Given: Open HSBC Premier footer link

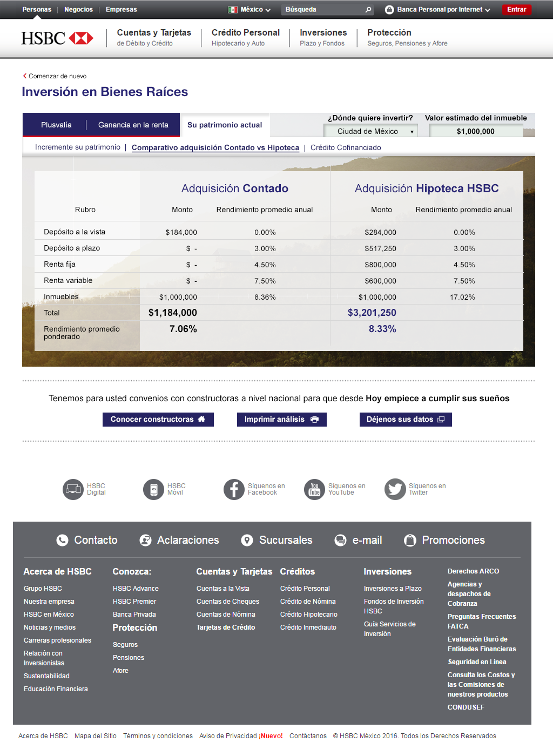Looking at the screenshot, I should coord(134,602).
